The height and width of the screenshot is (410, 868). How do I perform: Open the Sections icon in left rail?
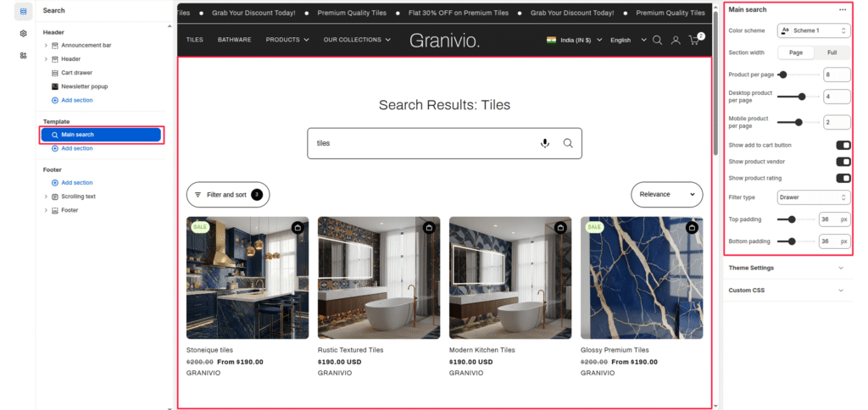[x=22, y=11]
